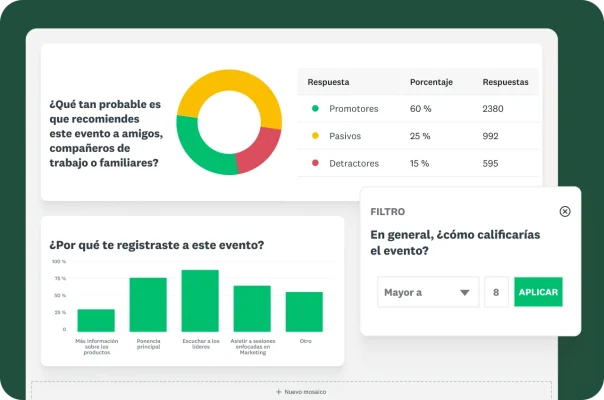The height and width of the screenshot is (400, 604).
Task: Click the ¿Por qué te registraste chart title
Action: coord(157,245)
